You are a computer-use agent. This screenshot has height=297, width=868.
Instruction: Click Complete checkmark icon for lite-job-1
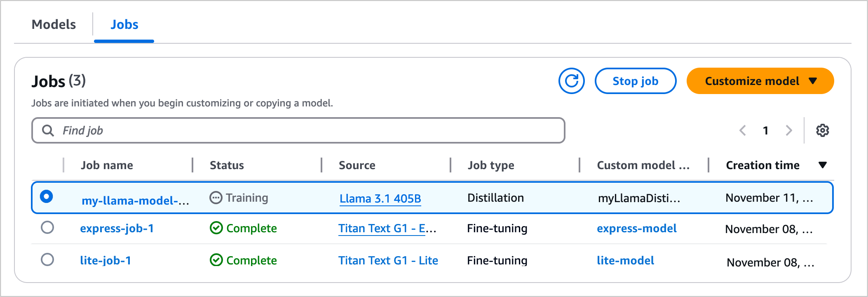(x=216, y=260)
